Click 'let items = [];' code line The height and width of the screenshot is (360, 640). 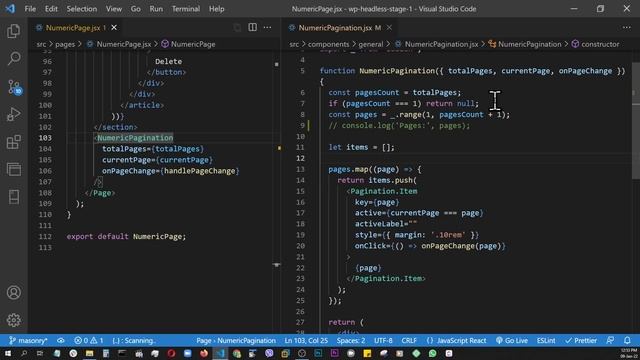click(361, 147)
